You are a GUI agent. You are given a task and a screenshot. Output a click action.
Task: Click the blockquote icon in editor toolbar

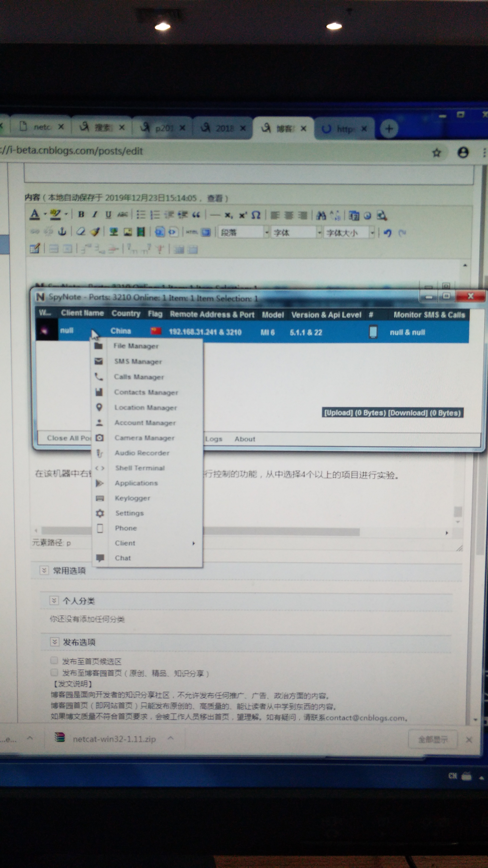(x=196, y=215)
